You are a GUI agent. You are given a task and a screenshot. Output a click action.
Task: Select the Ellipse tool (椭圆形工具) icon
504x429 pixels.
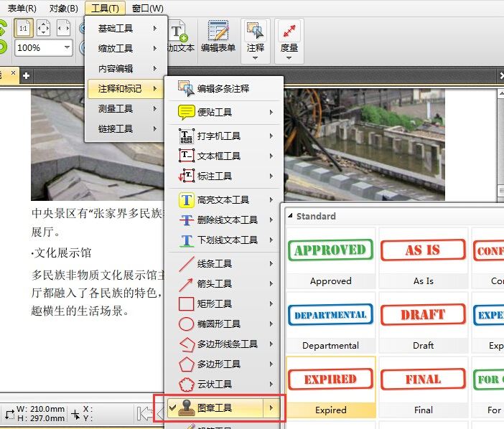(x=186, y=324)
